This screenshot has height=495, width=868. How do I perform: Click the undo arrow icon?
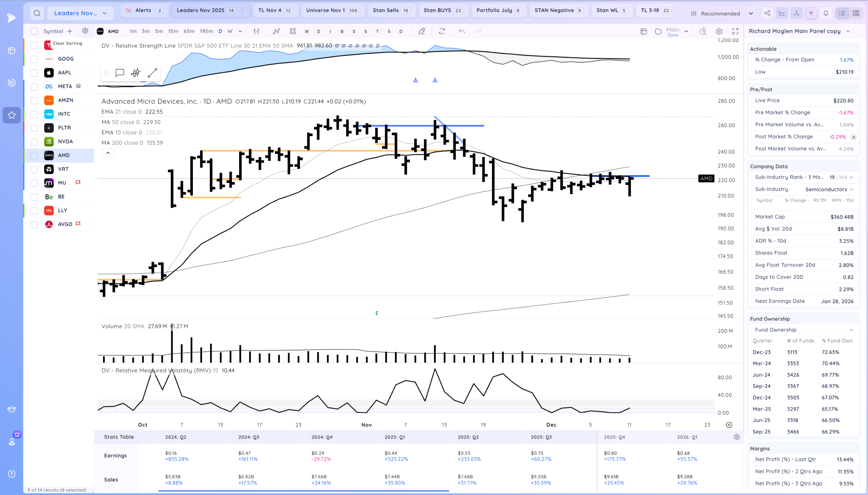tap(462, 31)
